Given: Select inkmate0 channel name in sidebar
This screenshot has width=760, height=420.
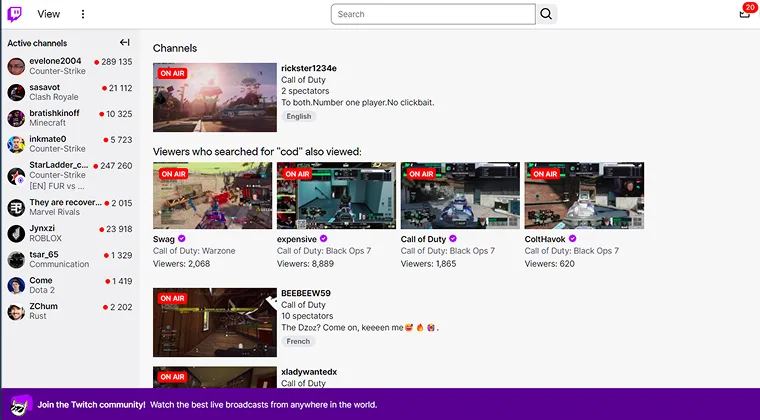Looking at the screenshot, I should pos(48,139).
